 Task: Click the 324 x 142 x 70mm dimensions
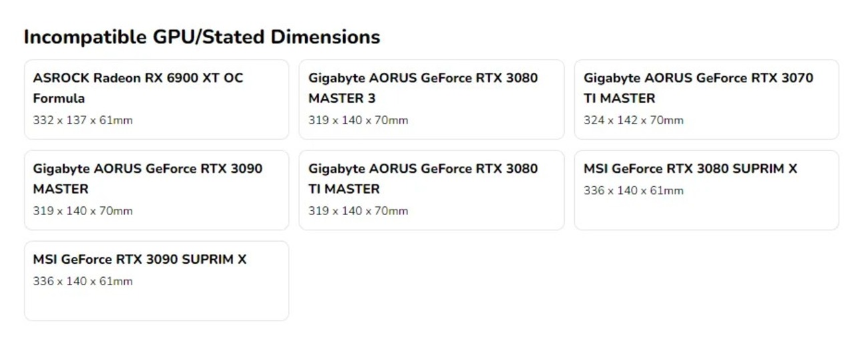(634, 121)
